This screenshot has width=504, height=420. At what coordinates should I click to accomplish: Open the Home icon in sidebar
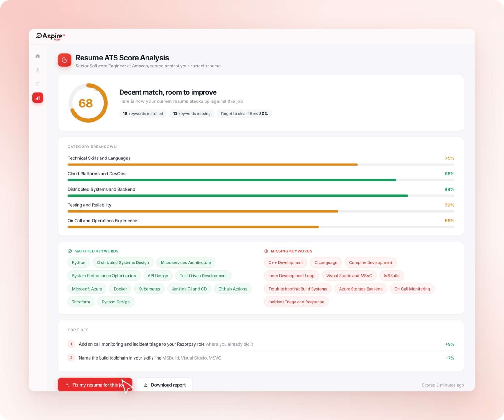coord(37,56)
